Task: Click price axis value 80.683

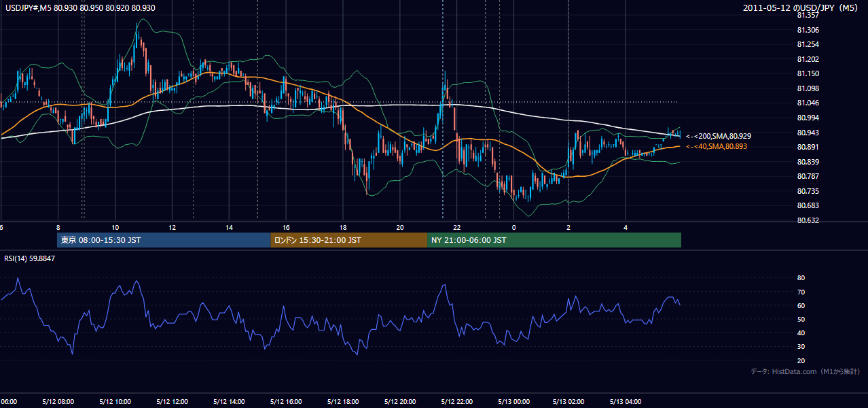Action: tap(808, 205)
